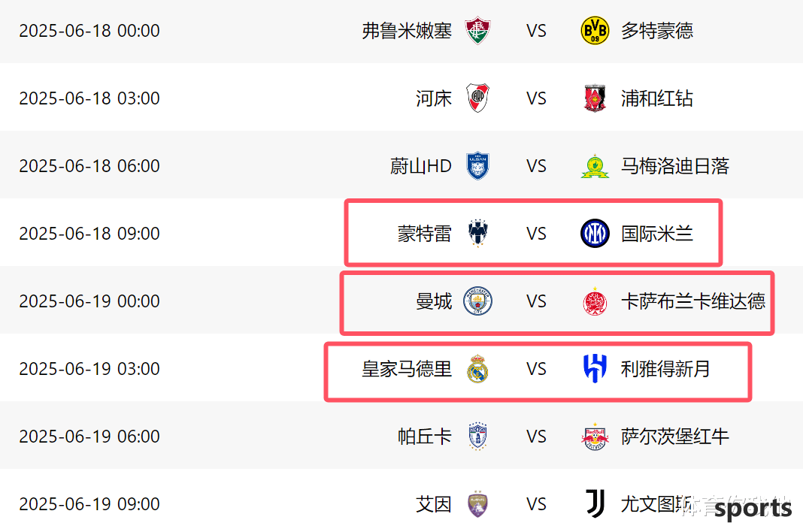Click the Urawa Red Diamonds logo

pyautogui.click(x=595, y=98)
